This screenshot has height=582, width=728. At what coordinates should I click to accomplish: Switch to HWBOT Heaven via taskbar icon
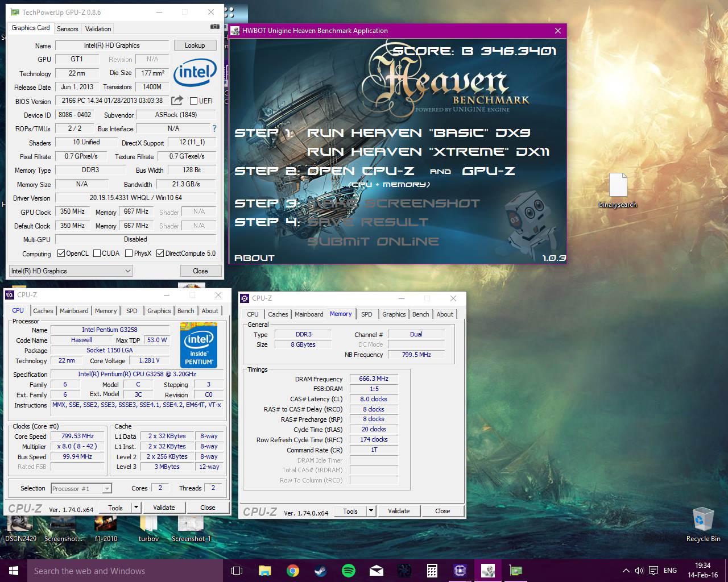tap(487, 571)
